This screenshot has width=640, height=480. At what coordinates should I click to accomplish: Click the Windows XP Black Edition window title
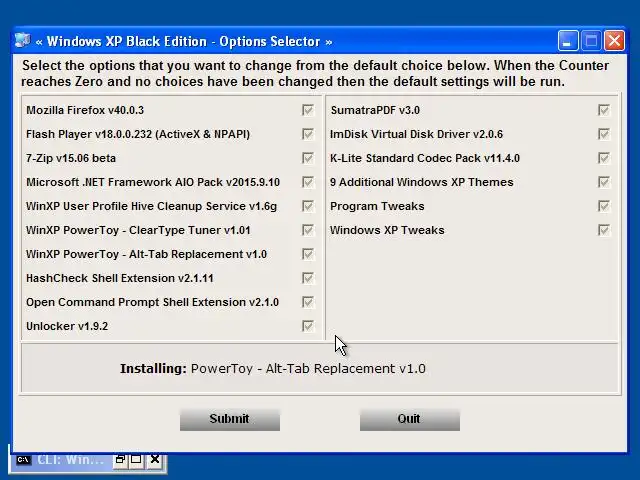pos(184,41)
